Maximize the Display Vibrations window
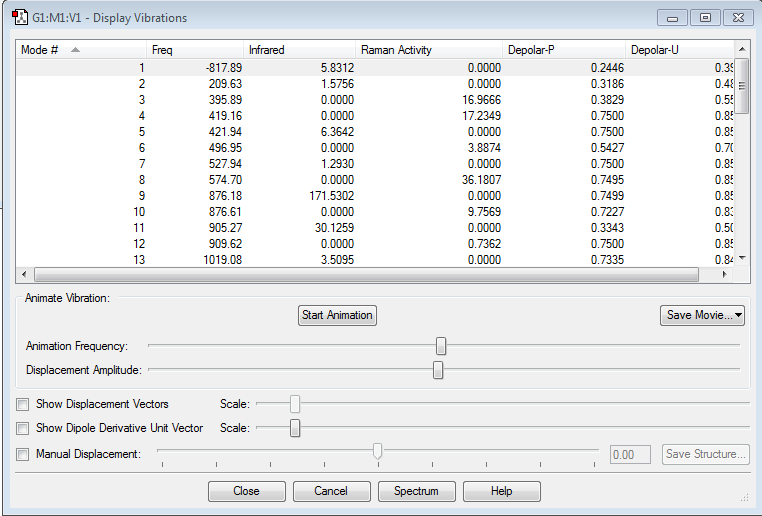Viewport: 762px width, 516px height. [705, 18]
